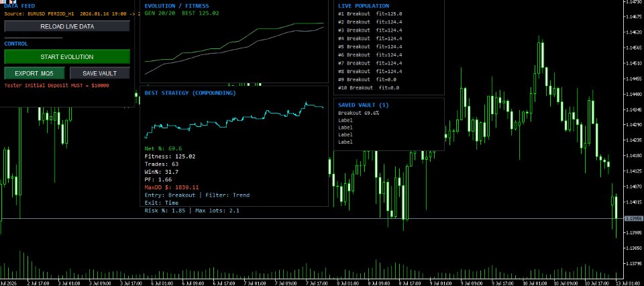Screen dimensions: 644x286
Task: Click the LIVE POPULATION heading
Action: click(x=364, y=6)
